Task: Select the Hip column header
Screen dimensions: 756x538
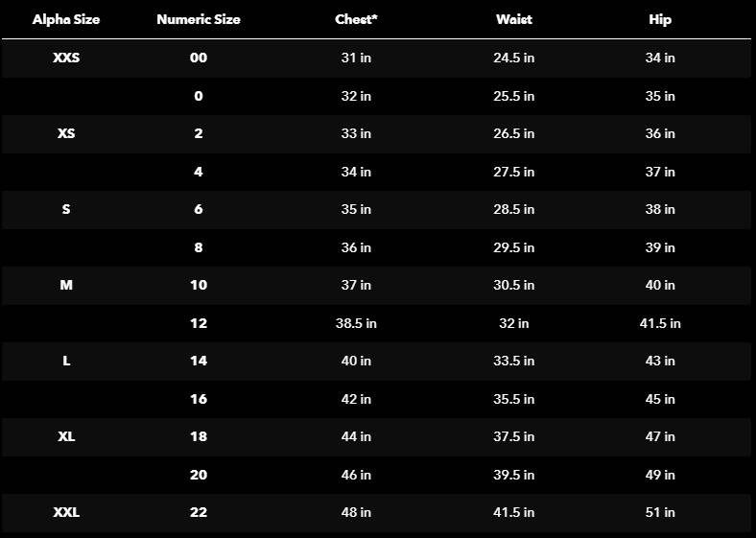Action: (x=660, y=19)
